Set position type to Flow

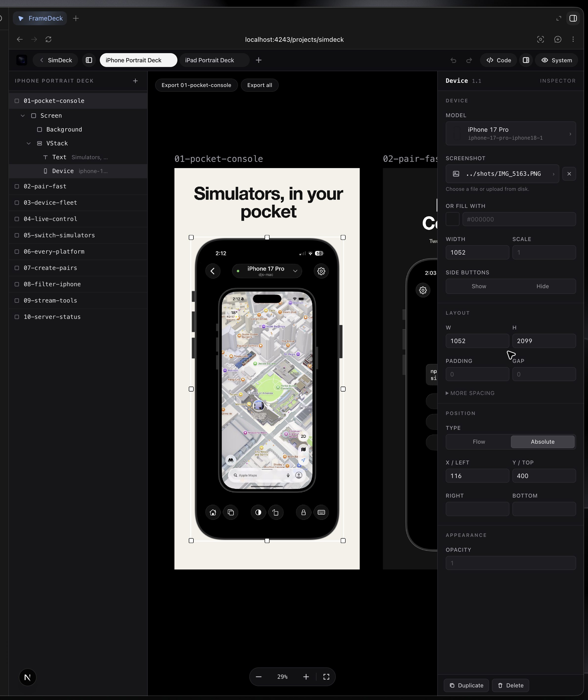tap(479, 441)
